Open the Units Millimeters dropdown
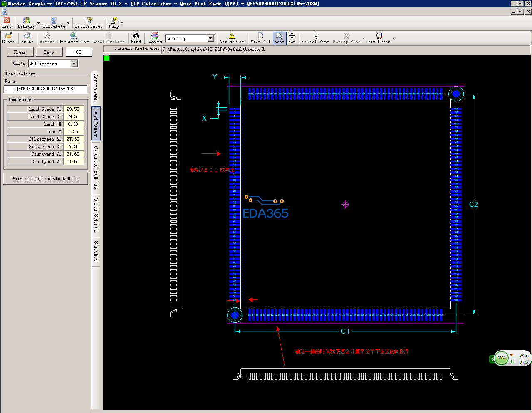The width and height of the screenshot is (532, 413). 74,64
